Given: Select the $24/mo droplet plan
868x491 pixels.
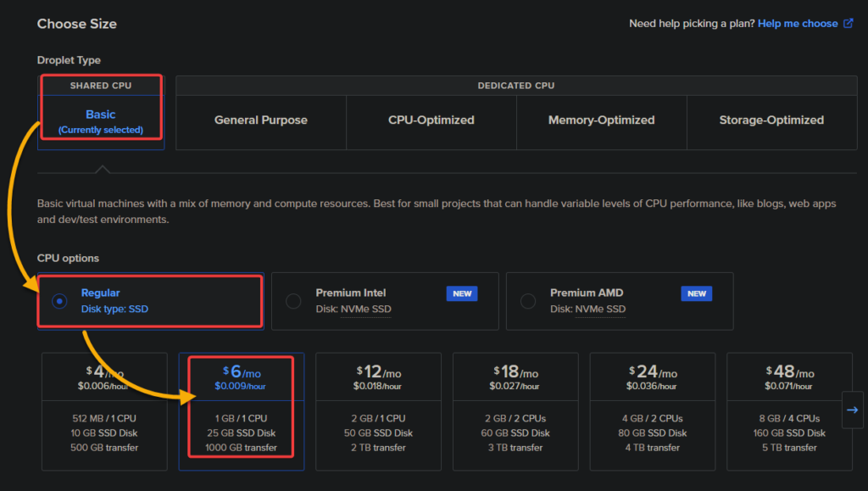Looking at the screenshot, I should [x=652, y=411].
